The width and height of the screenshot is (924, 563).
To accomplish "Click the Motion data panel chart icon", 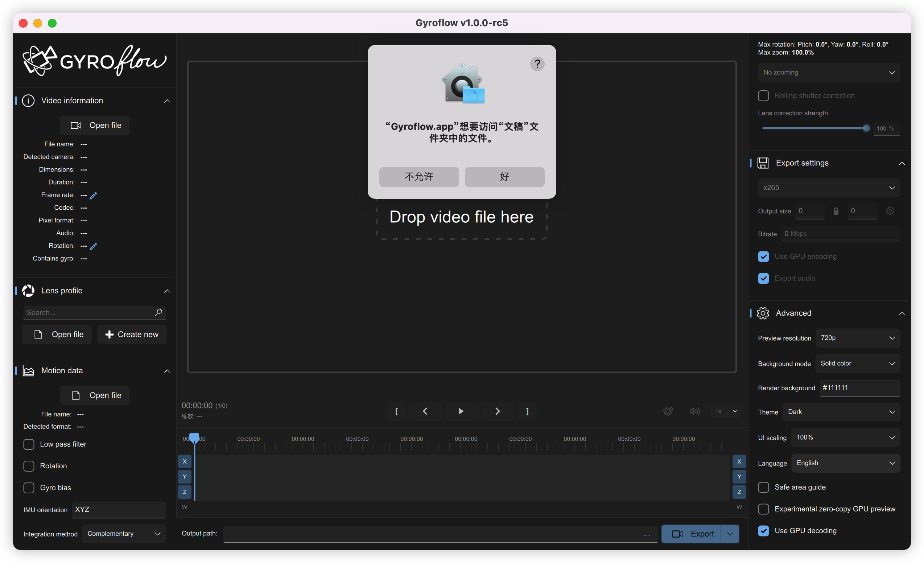I will tap(28, 371).
